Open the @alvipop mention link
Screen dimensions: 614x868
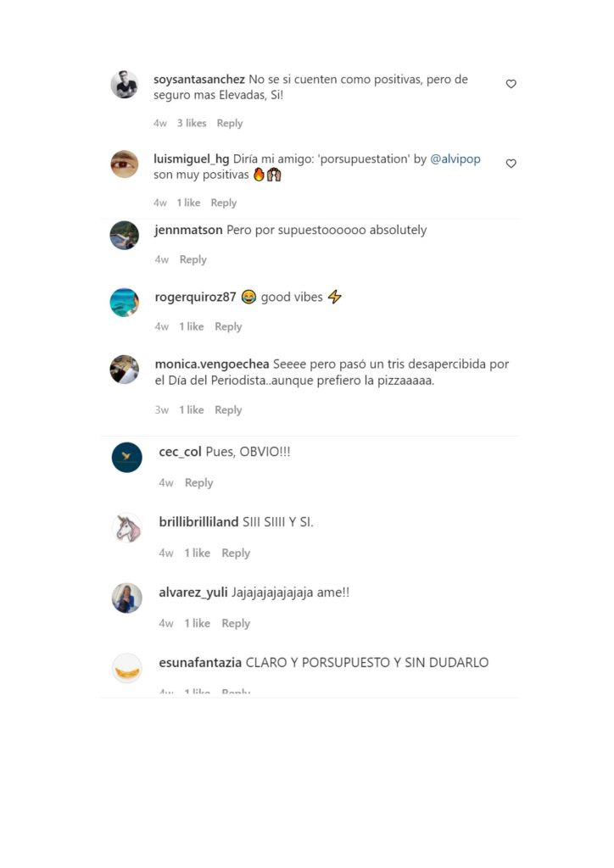[x=455, y=159]
